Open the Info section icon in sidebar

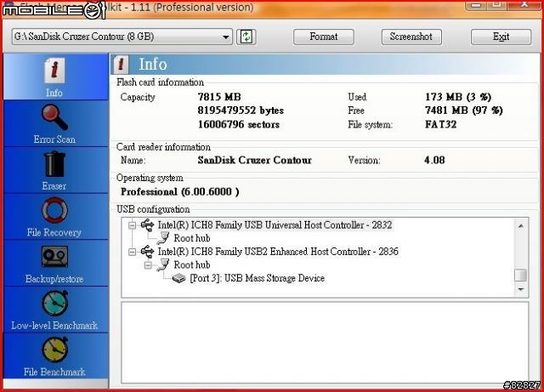point(54,71)
